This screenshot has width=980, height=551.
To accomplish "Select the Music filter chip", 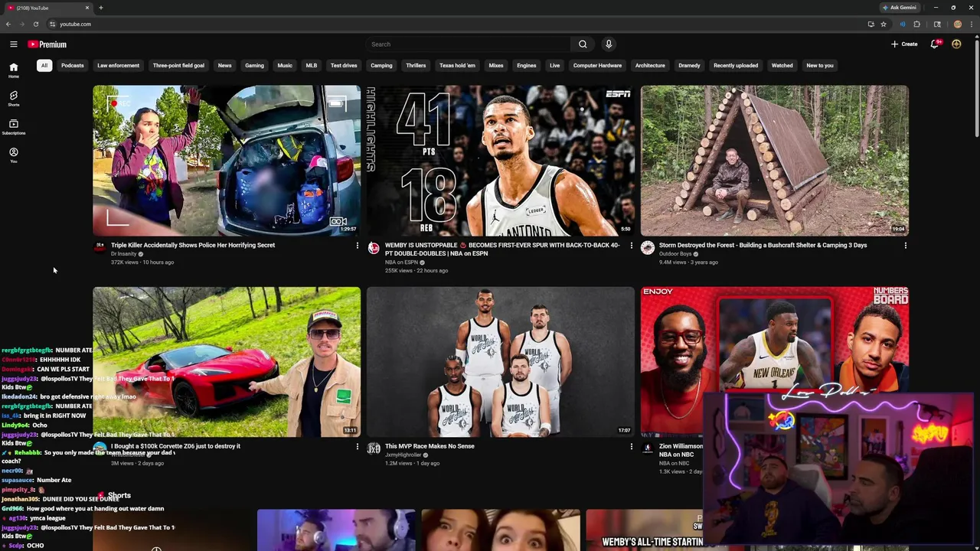I will point(285,66).
